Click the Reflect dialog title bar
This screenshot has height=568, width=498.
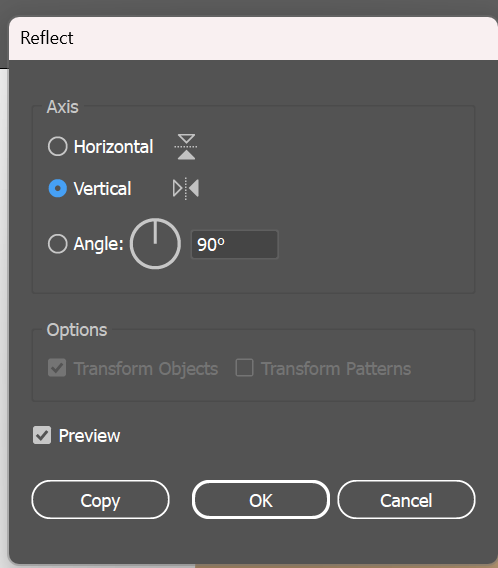tap(253, 38)
